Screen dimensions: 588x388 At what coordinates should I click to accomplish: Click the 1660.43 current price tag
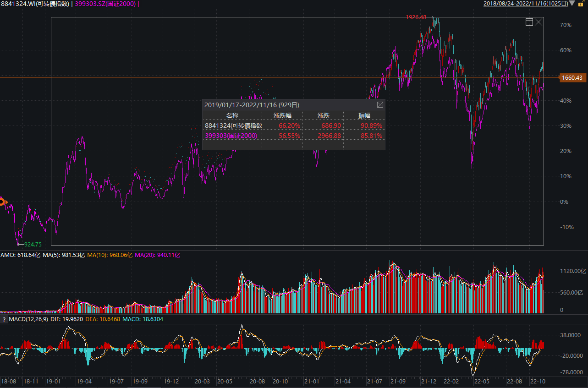point(572,78)
